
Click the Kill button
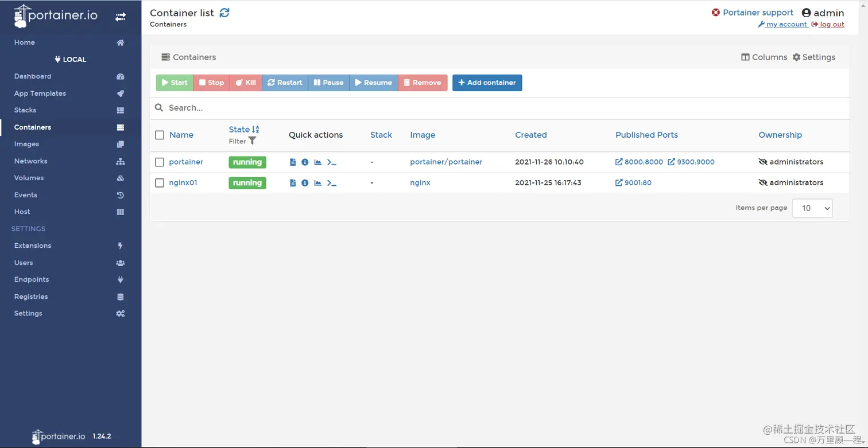pos(246,83)
